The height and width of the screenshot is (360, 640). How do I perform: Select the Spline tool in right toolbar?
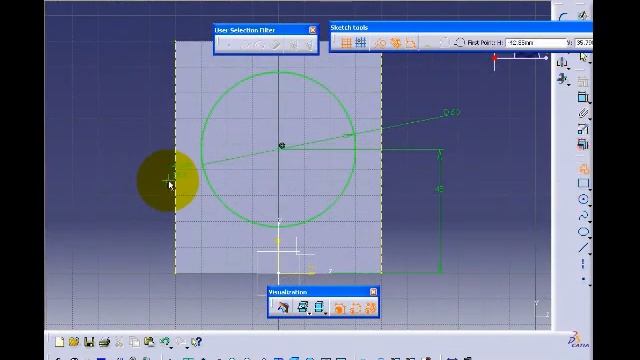[583, 216]
